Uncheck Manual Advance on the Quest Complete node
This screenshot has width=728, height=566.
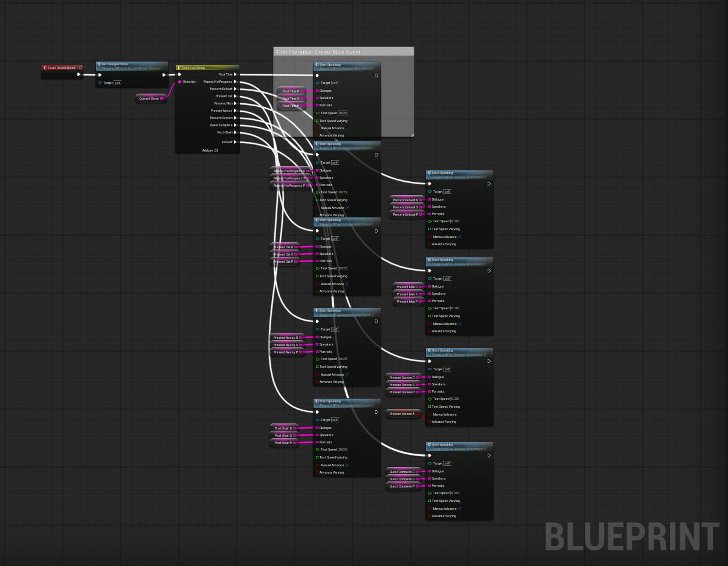460,509
